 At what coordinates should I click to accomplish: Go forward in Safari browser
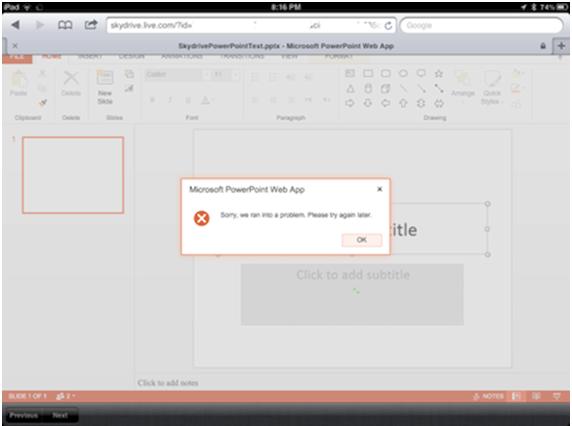coord(39,25)
